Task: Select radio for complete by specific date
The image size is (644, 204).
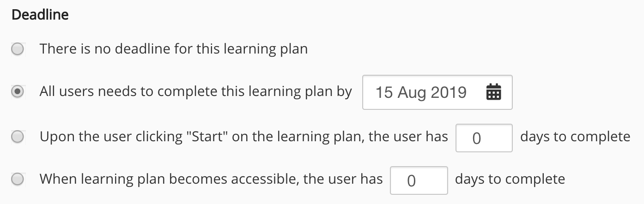Action: [x=18, y=92]
